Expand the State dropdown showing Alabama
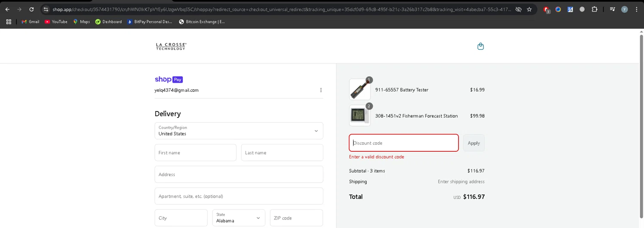The image size is (644, 228). [x=239, y=218]
